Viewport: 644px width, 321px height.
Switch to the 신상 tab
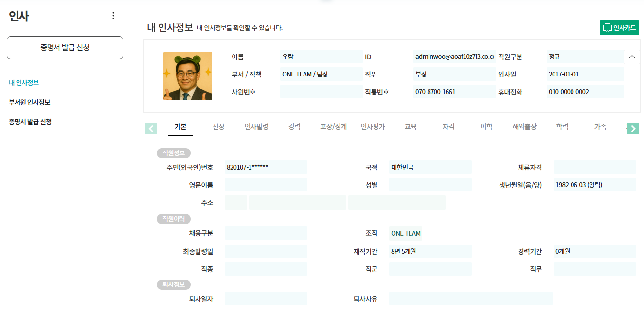tap(218, 126)
